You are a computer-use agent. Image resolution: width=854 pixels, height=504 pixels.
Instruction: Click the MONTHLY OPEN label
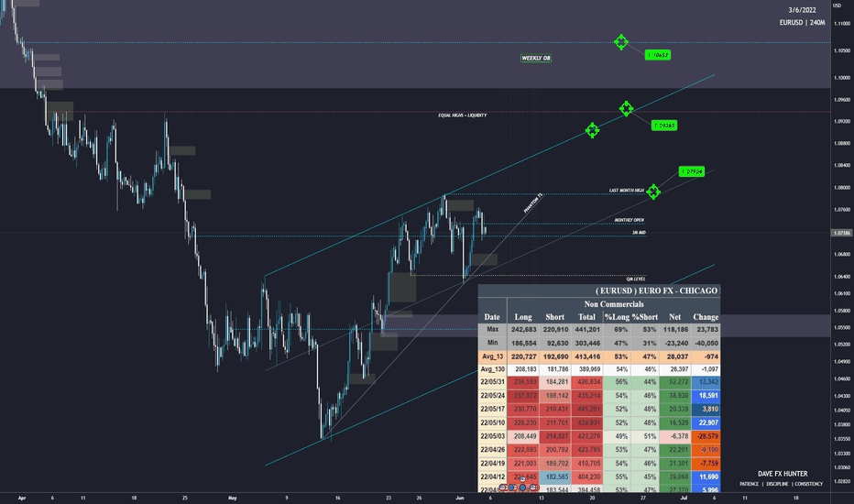tap(630, 220)
